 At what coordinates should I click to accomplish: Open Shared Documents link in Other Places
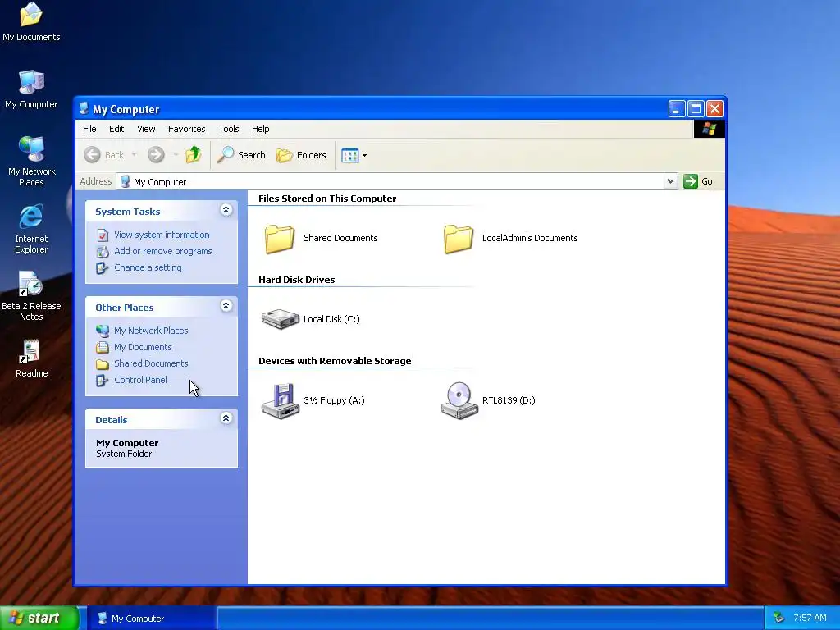tap(151, 363)
